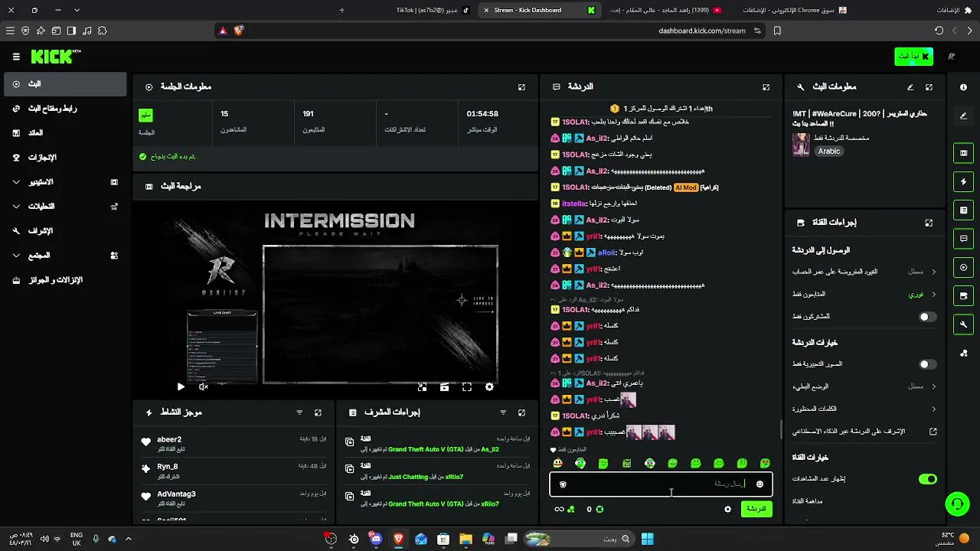Disable إظهار عدد المشاهدات viewer count switch
The width and height of the screenshot is (980, 551).
tap(927, 479)
